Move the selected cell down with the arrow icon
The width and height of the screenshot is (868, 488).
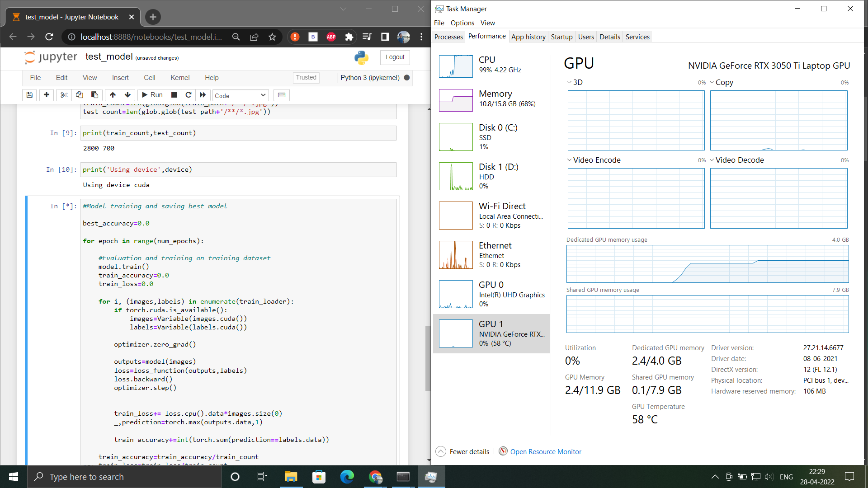coord(127,95)
